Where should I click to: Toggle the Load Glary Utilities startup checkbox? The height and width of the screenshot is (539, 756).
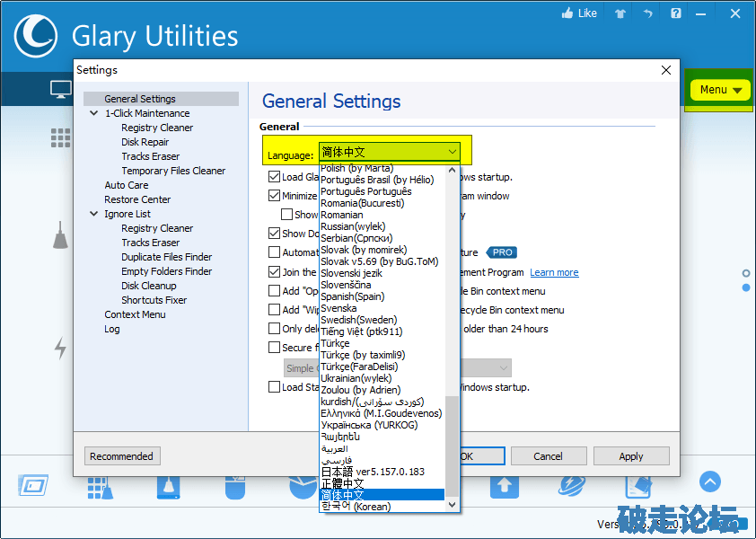[x=275, y=177]
